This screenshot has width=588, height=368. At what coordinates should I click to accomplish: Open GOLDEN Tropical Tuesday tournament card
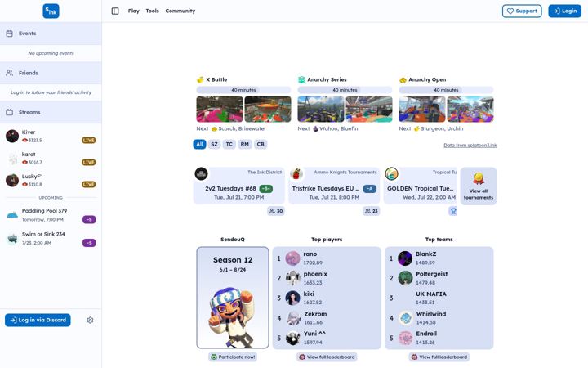421,186
